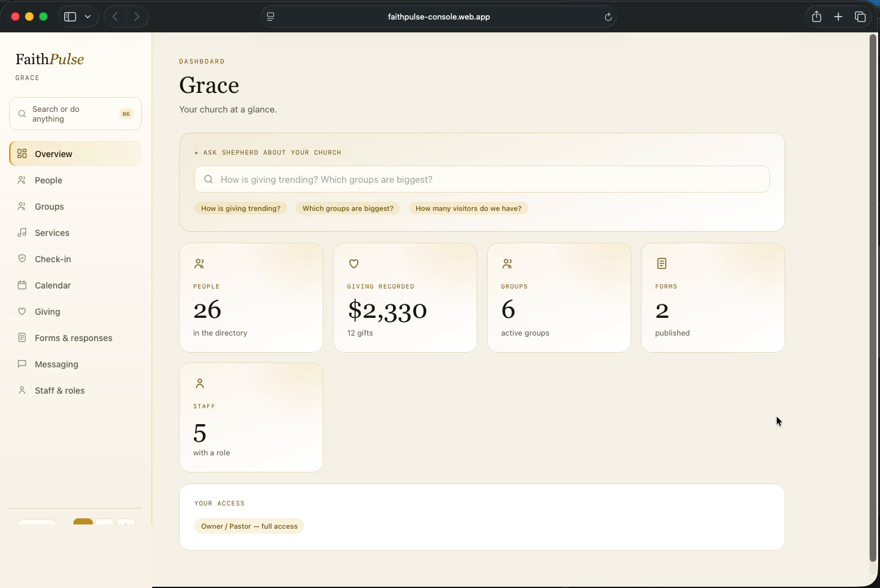Open the Safari Share icon
Image resolution: width=880 pixels, height=588 pixels.
[x=816, y=17]
